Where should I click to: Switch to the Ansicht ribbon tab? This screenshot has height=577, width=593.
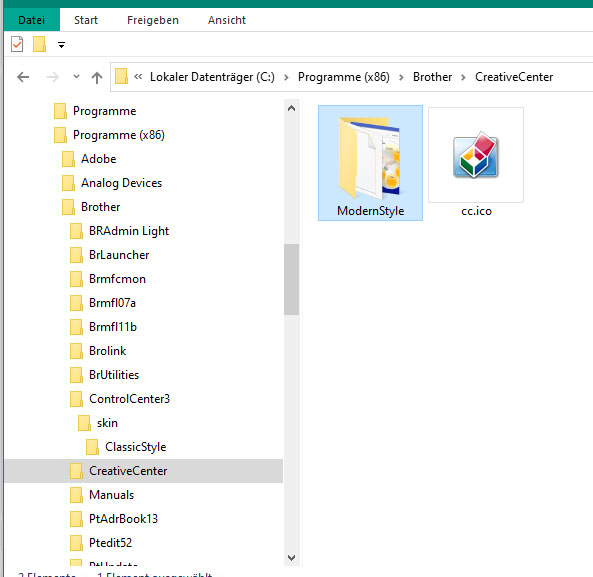pos(227,20)
